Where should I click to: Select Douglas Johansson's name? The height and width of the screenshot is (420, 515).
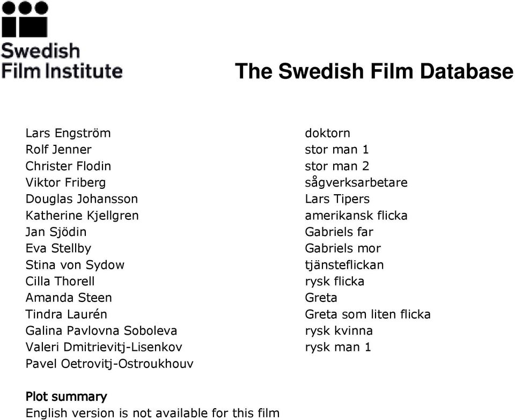[x=82, y=199]
